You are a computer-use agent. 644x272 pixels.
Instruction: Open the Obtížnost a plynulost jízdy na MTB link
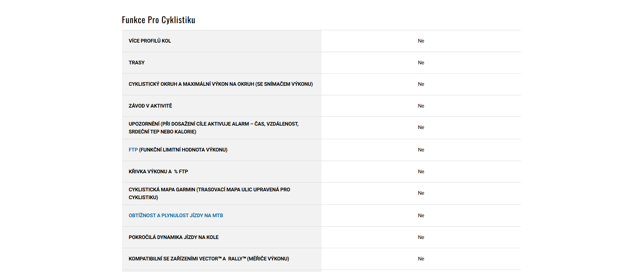pos(176,215)
